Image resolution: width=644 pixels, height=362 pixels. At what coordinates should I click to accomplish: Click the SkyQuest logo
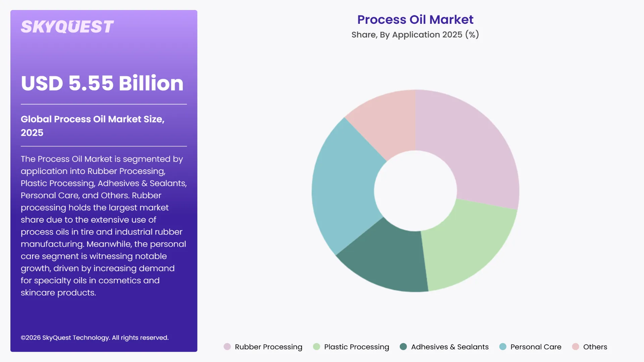[67, 27]
